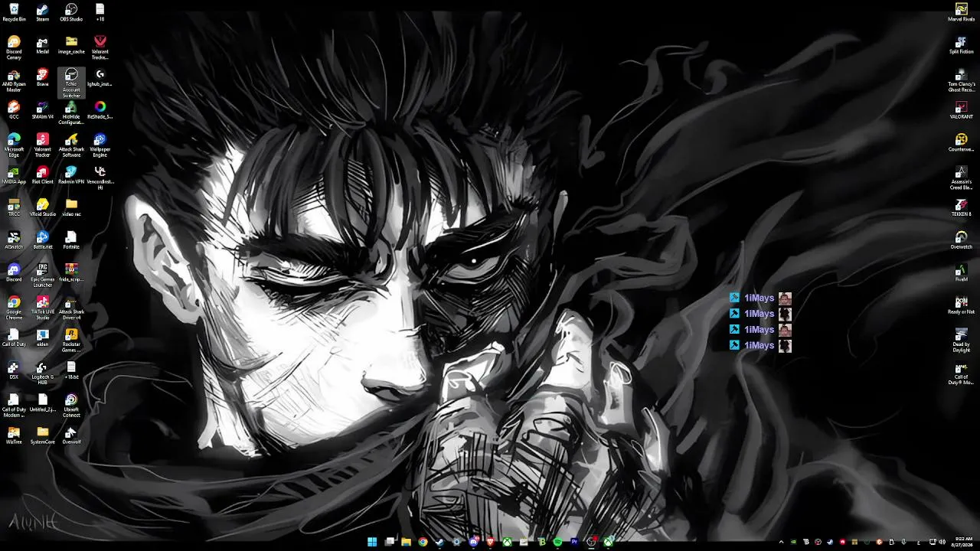
Task: Launch Google Chrome from the desktop icon
Action: pyautogui.click(x=14, y=308)
